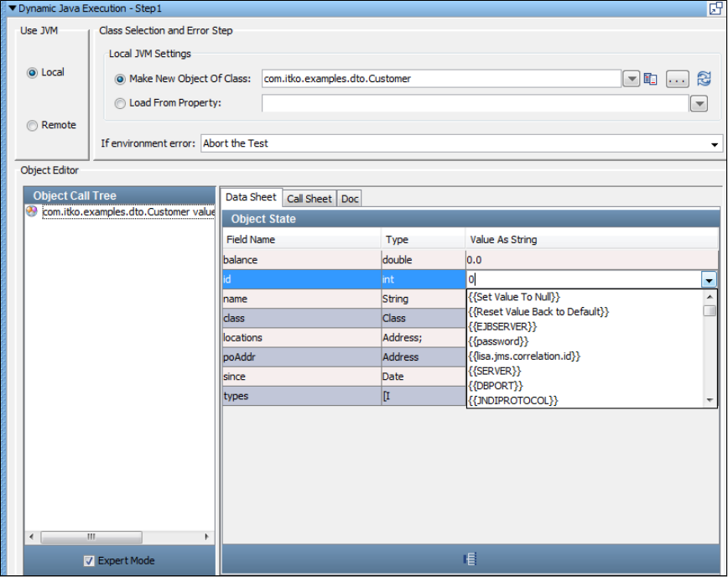This screenshot has height=577, width=728.
Task: Click the class name input field
Action: point(441,79)
